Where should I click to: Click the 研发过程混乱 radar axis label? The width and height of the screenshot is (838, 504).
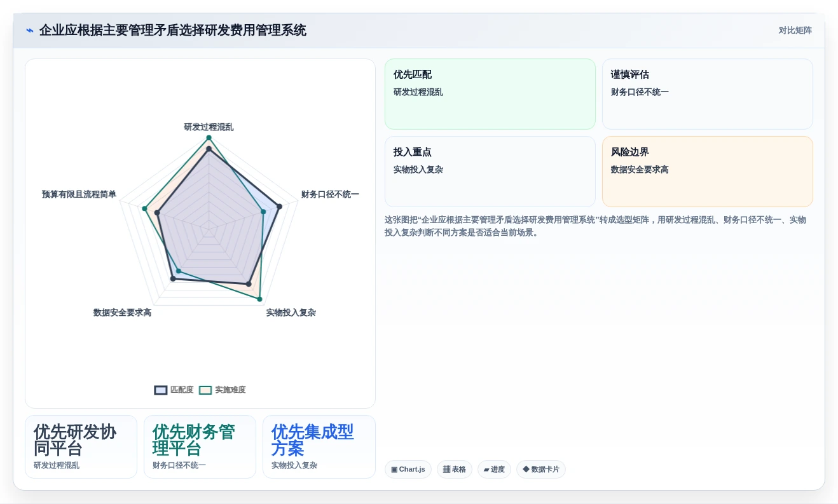point(209,127)
